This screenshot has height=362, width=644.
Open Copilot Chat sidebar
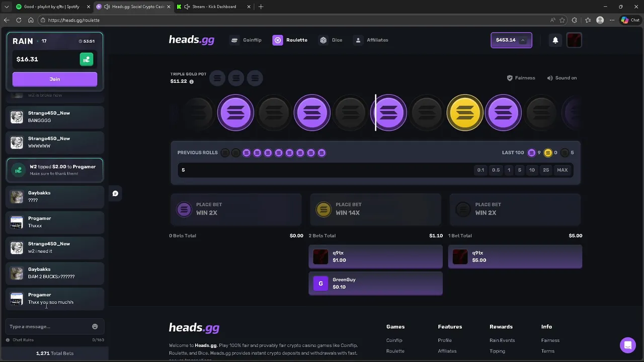[x=630, y=20]
